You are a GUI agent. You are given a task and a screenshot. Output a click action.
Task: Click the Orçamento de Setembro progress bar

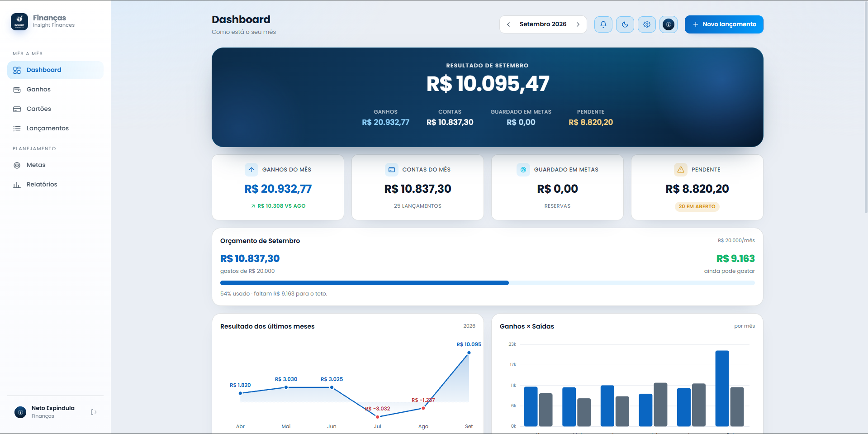coord(488,283)
